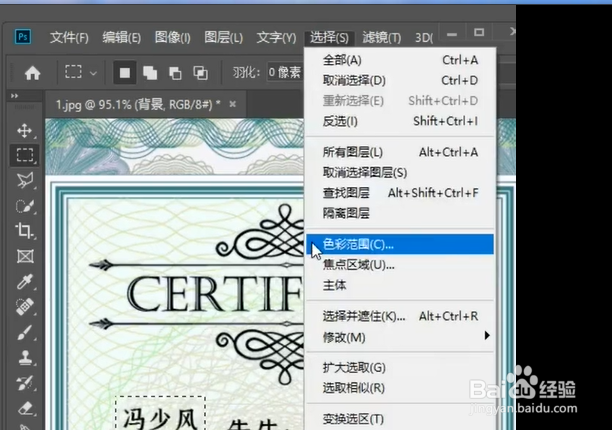This screenshot has width=612, height=430.
Task: Choose 所有图层(L) menu entry
Action: point(400,152)
